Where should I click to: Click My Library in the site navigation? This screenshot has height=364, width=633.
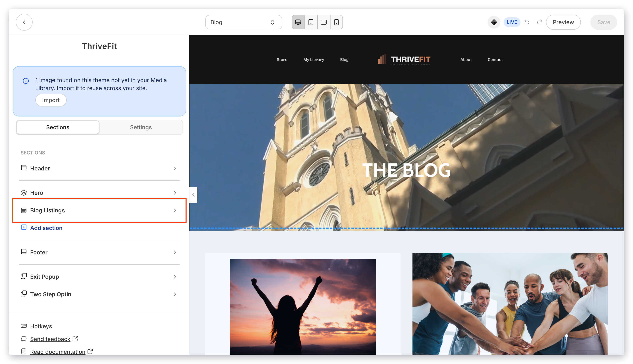[x=314, y=60]
